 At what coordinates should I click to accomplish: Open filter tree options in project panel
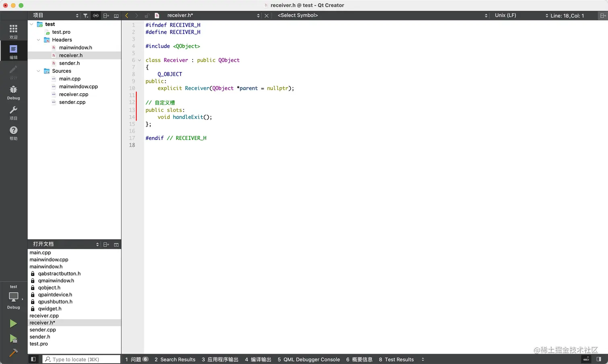(86, 16)
